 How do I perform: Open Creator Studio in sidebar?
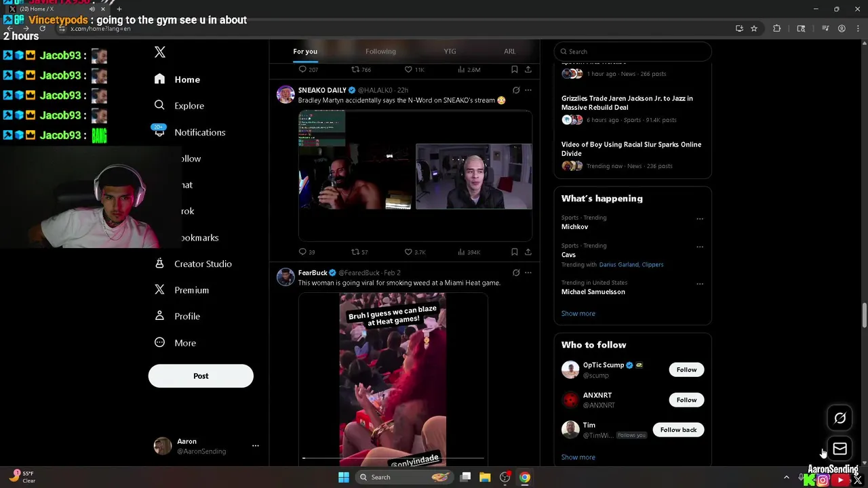point(193,264)
